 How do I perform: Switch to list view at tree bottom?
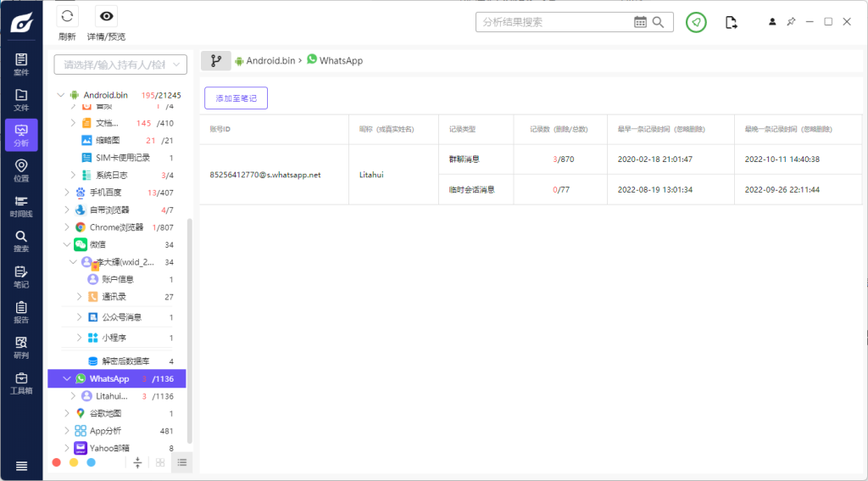(x=181, y=462)
